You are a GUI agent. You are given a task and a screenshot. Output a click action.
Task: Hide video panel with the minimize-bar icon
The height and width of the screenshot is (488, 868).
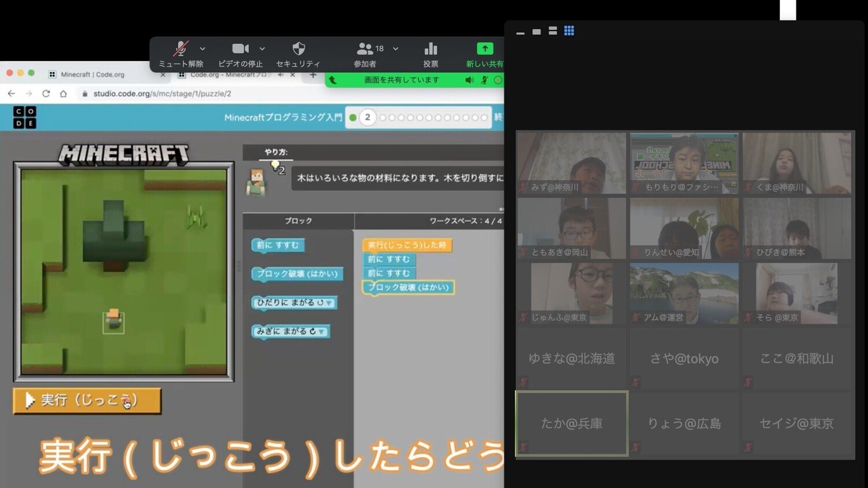[x=520, y=32]
